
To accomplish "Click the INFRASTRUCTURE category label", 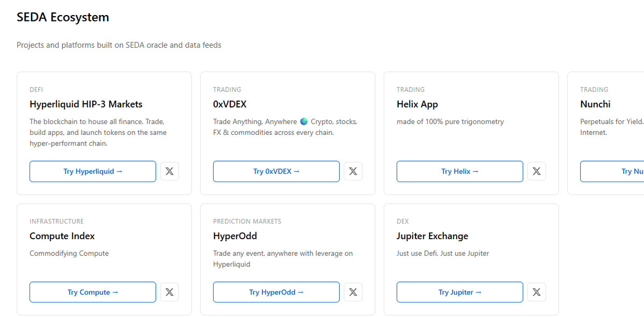I will click(x=57, y=221).
